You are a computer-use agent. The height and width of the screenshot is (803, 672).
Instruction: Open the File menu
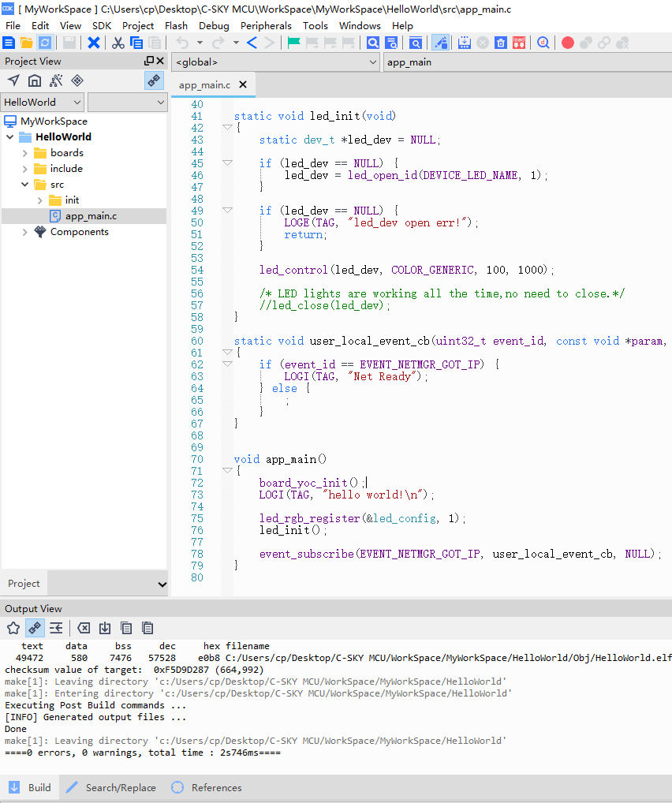13,25
